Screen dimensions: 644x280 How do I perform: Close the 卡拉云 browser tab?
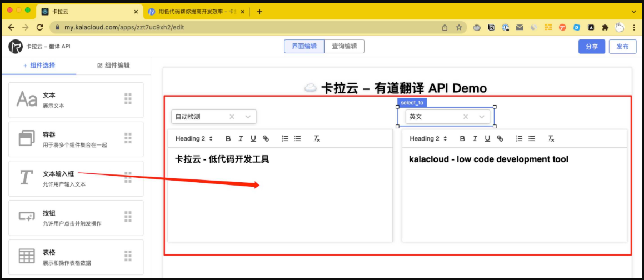[136, 12]
